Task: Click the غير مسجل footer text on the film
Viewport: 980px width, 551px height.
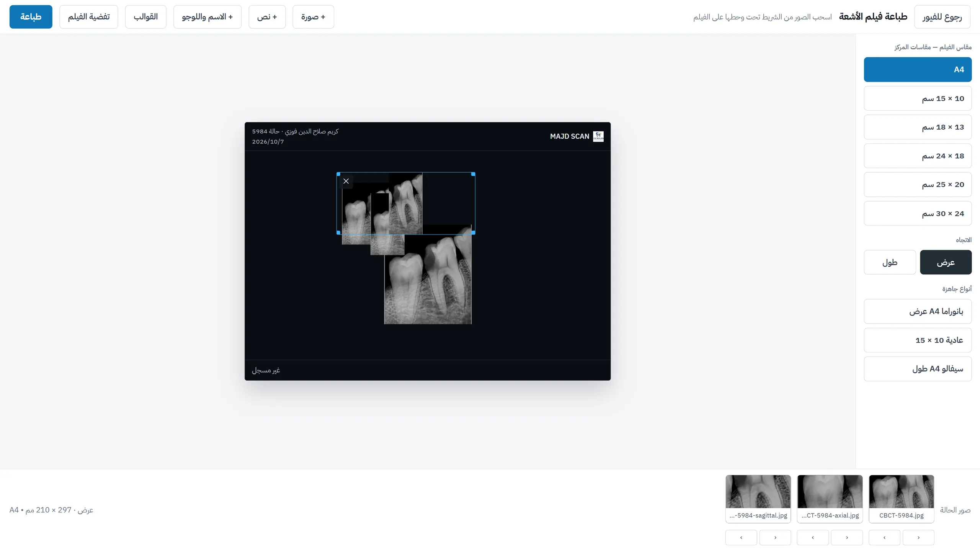Action: point(266,370)
